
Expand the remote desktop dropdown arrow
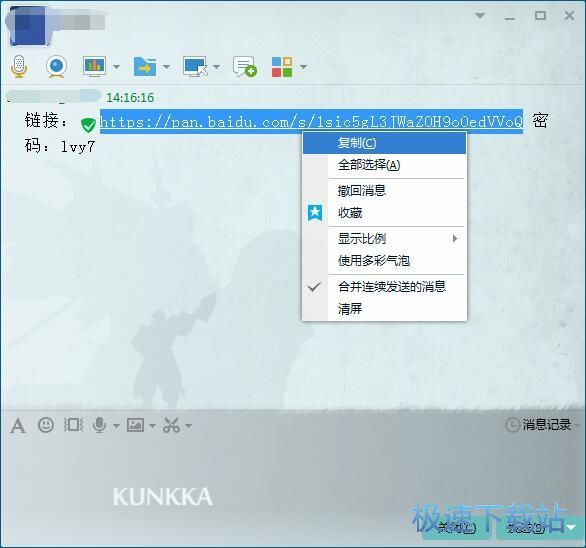tap(216, 67)
